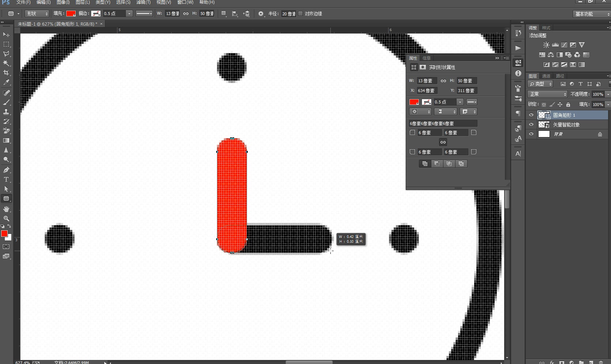Close the 未标题-1 document tab

(101, 24)
